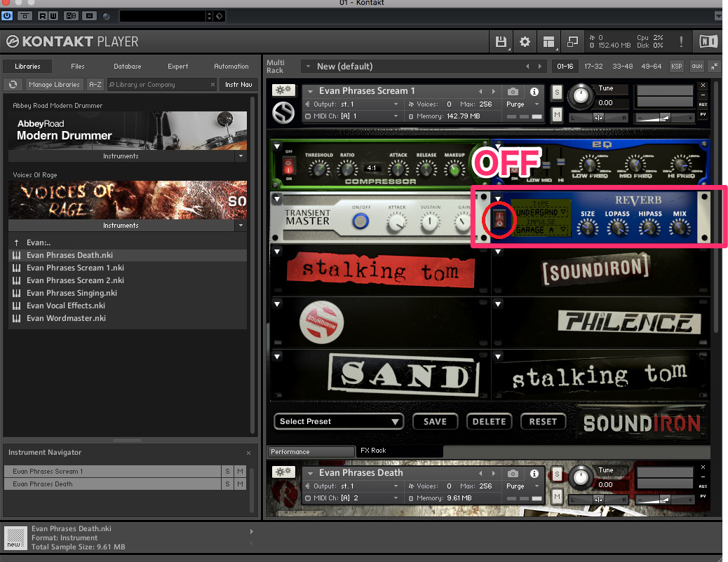
Task: Open the Purge dropdown menu
Action: [523, 104]
